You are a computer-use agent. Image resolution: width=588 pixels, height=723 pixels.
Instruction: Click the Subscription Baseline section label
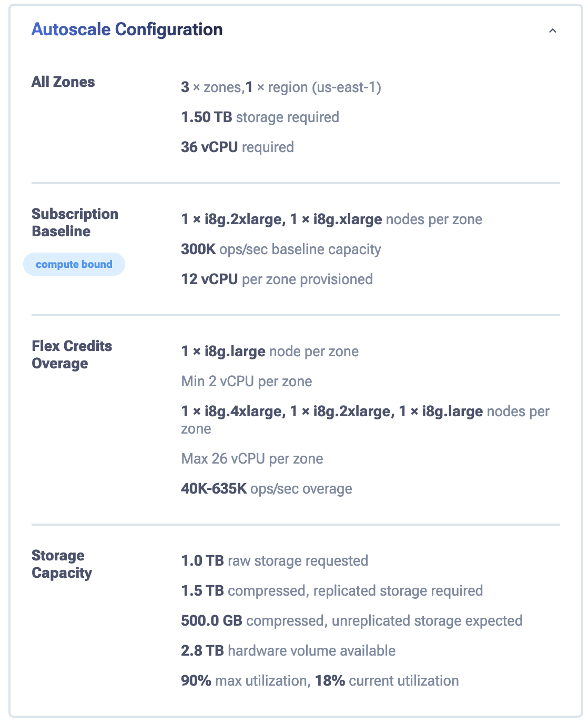click(x=75, y=223)
